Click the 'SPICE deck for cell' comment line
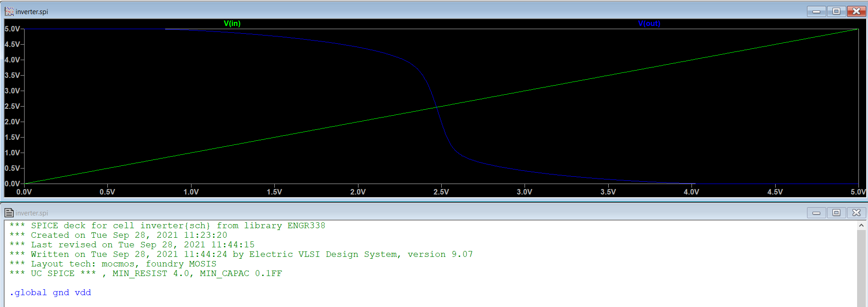 177,225
